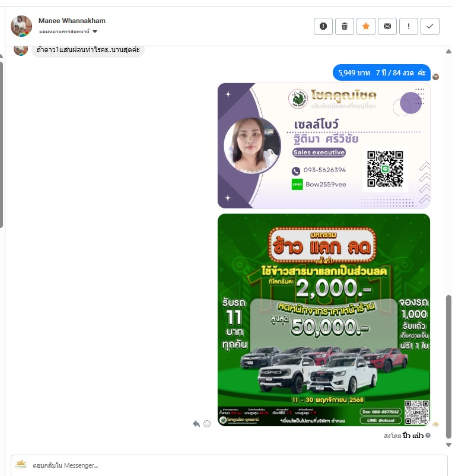Click the exclamation mark priority button
The width and height of the screenshot is (452, 476).
coord(409,26)
